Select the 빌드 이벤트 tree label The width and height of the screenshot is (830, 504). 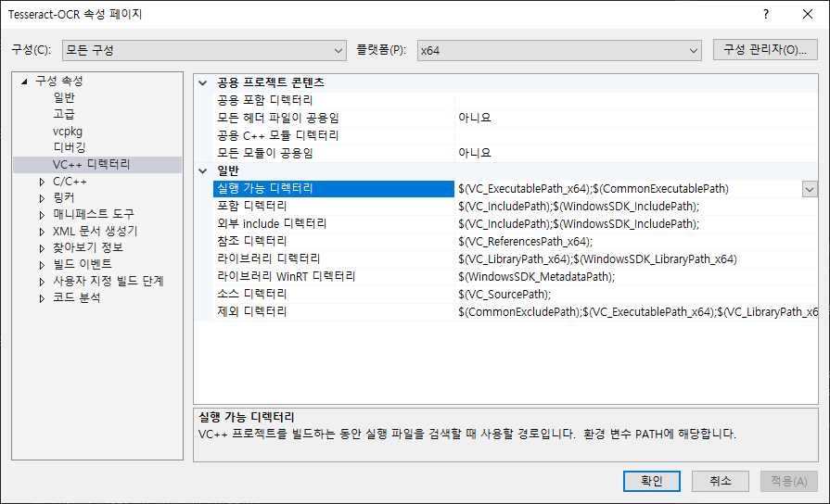tap(83, 264)
